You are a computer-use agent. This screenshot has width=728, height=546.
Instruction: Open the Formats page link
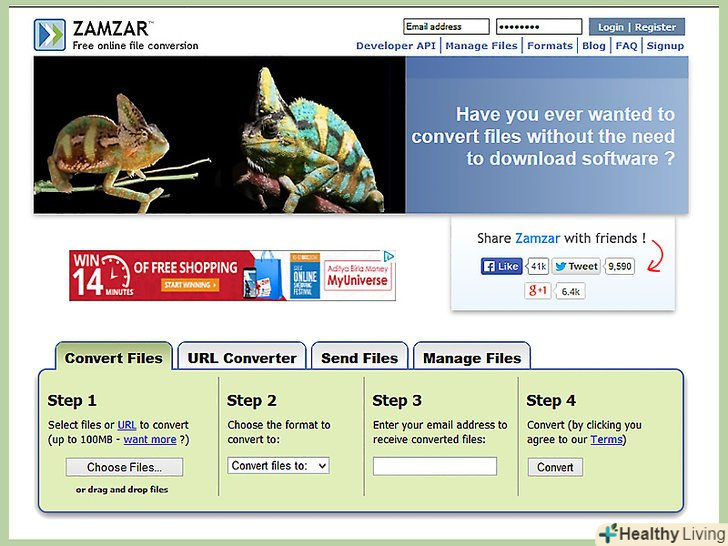click(550, 46)
